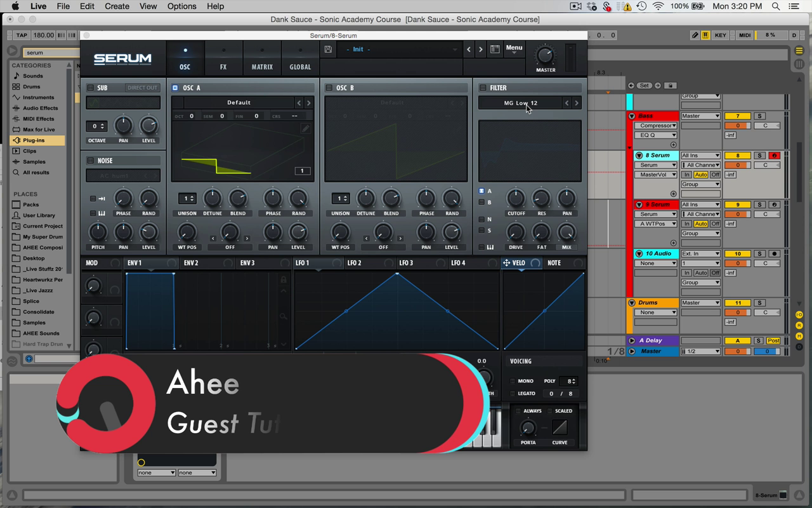Viewport: 812px width, 508px height.
Task: Turn on the FILTER module
Action: 483,88
